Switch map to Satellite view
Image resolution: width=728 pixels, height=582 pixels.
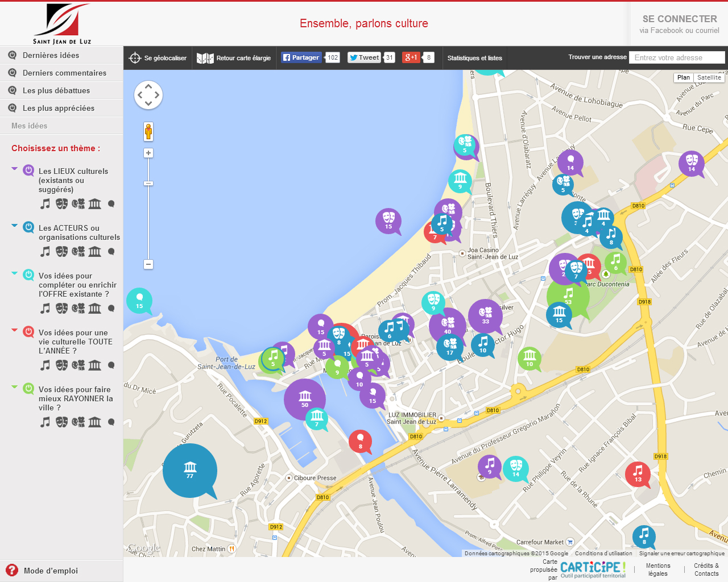(x=709, y=78)
